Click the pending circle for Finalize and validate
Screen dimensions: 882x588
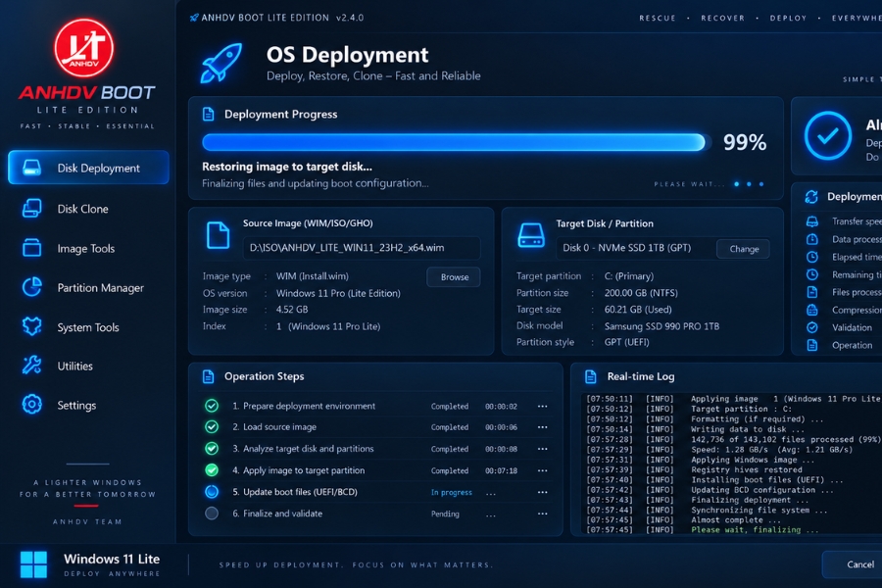(212, 514)
